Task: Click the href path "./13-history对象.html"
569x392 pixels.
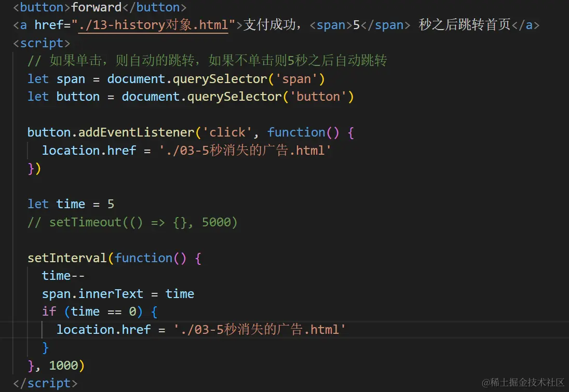Action: pyautogui.click(x=153, y=25)
